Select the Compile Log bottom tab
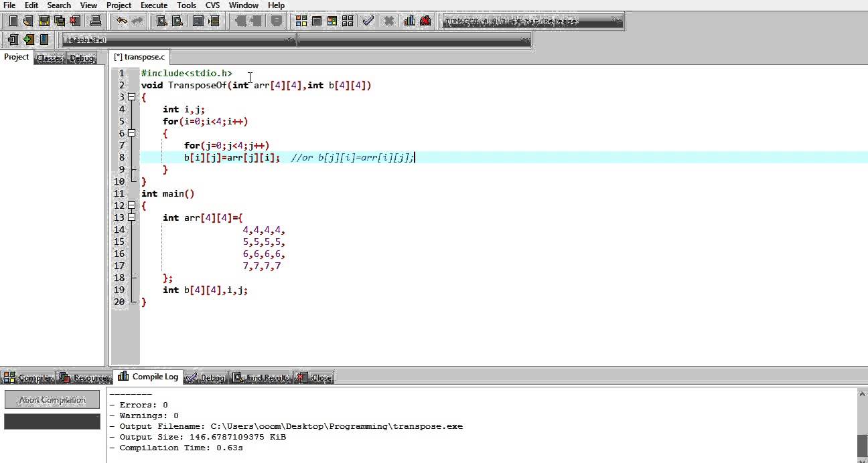This screenshot has height=463, width=868. pos(149,377)
